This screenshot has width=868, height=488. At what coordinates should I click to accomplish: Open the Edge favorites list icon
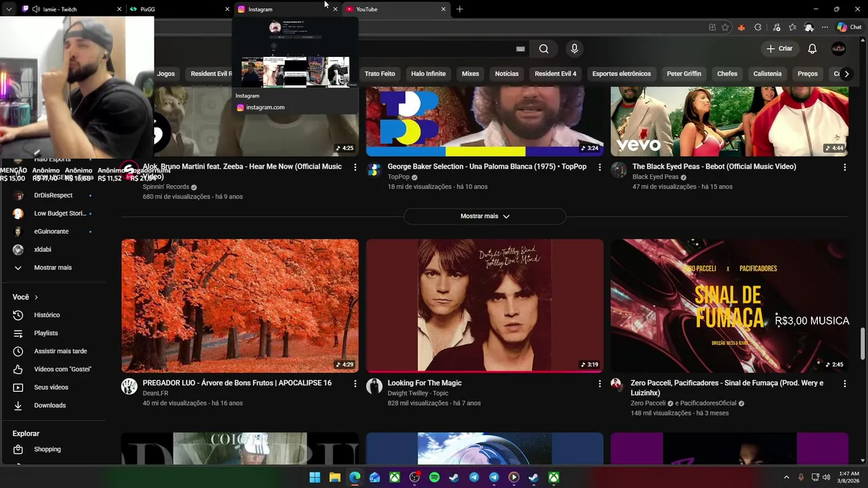click(793, 27)
